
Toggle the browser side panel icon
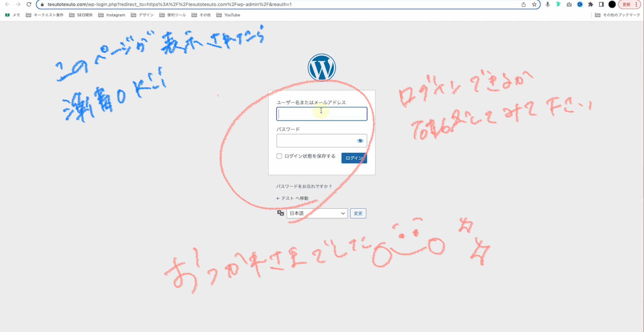tap(601, 4)
